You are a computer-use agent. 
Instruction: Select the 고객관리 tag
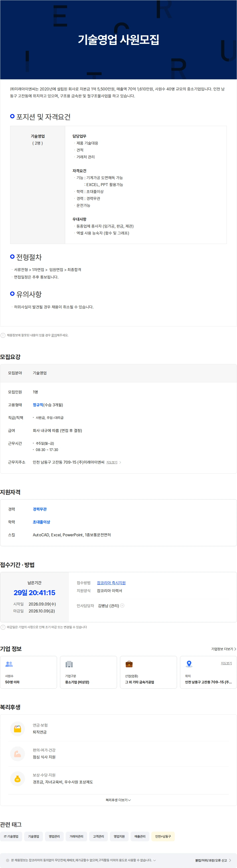(98, 836)
